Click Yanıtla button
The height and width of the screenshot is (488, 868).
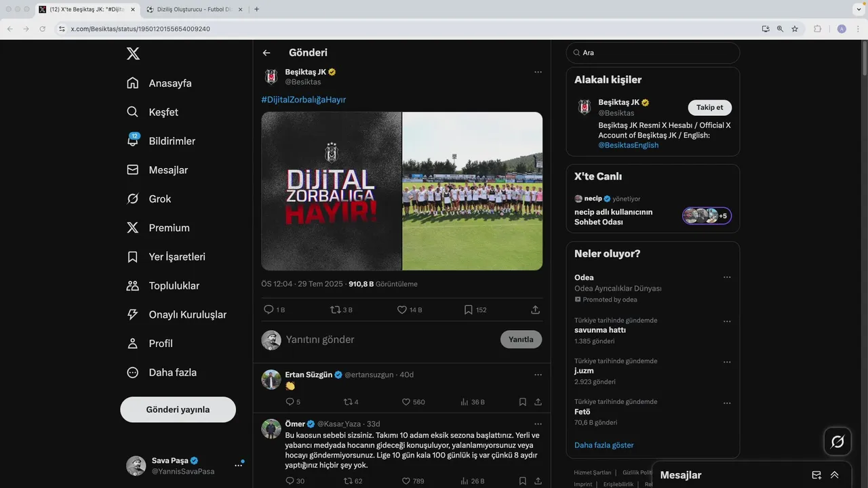[521, 340]
